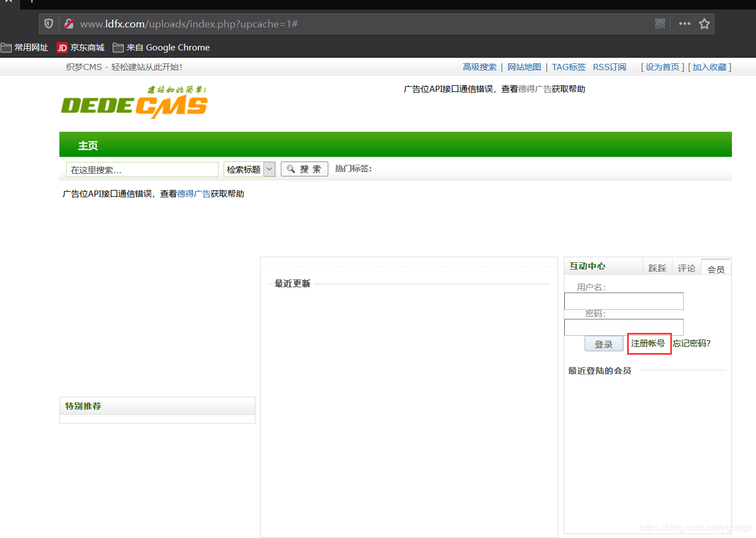Expand the 检索标题 search type dropdown
Image resolution: width=756 pixels, height=538 pixels.
click(x=249, y=169)
